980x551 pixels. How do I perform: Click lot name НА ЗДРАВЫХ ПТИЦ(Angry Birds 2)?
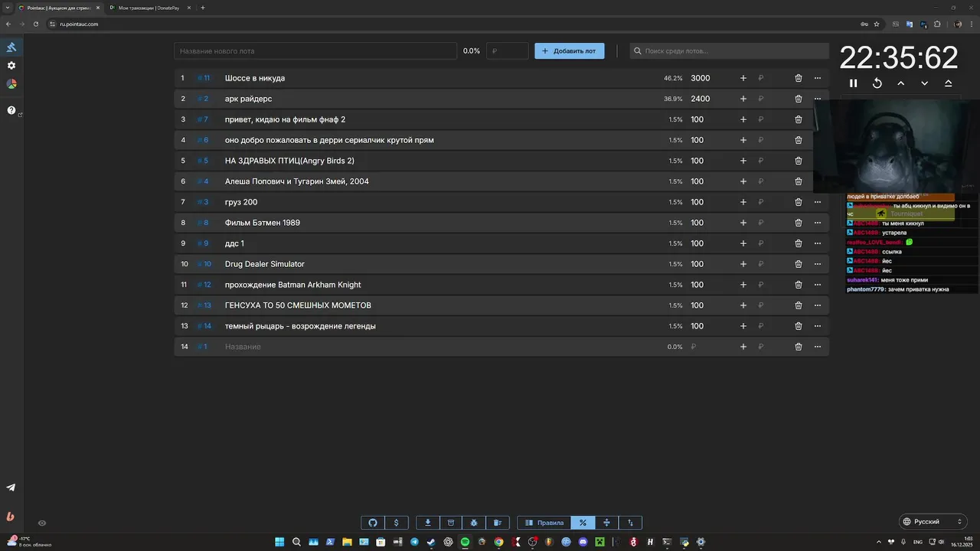click(x=289, y=161)
